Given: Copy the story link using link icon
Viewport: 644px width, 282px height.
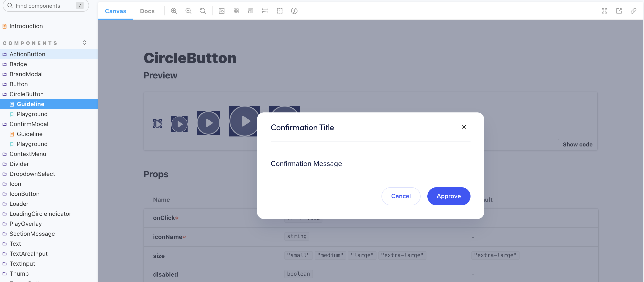Looking at the screenshot, I should pyautogui.click(x=634, y=11).
